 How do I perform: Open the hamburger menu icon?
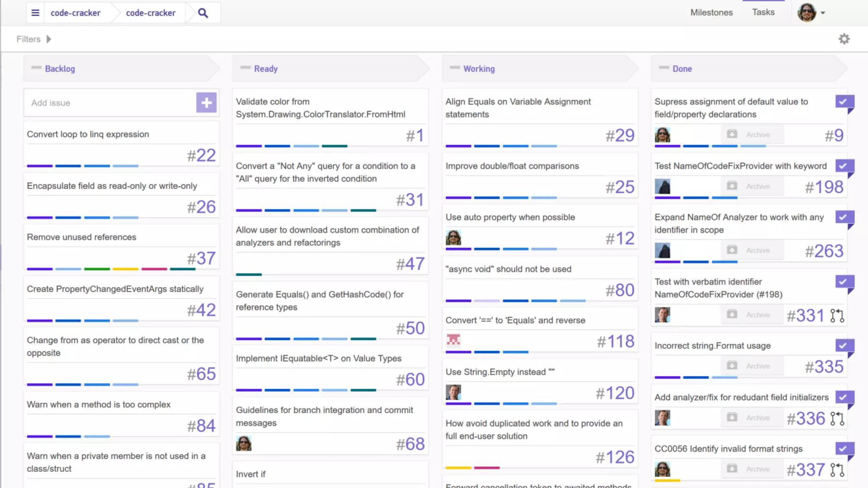36,13
